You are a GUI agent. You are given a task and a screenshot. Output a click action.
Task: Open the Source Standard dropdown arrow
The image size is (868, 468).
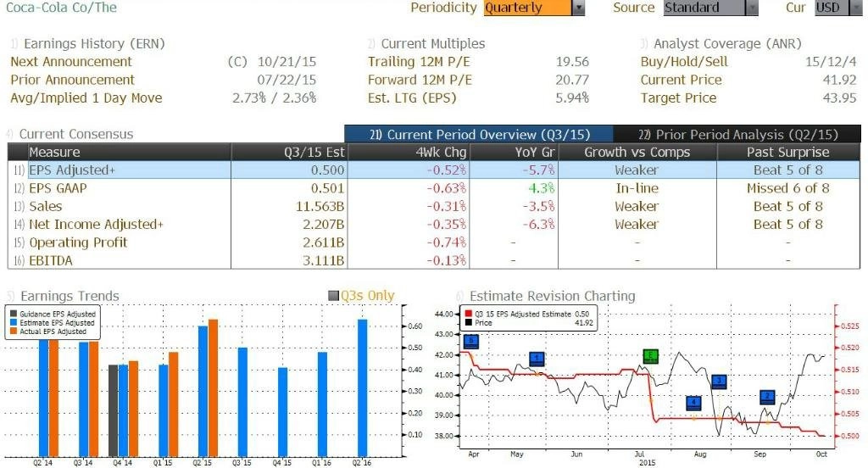click(x=751, y=8)
